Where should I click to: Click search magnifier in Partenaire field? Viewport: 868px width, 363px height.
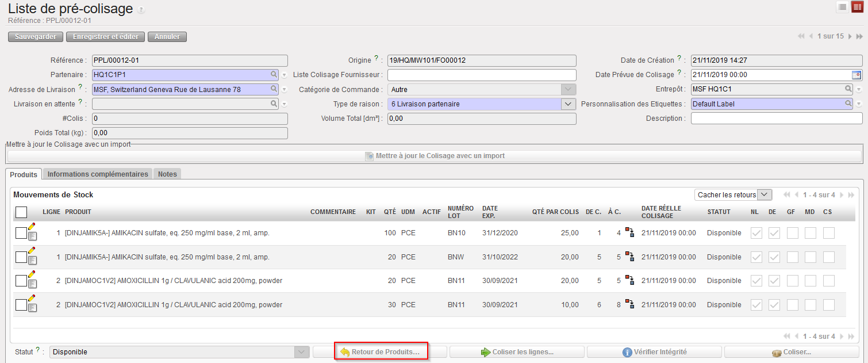point(274,75)
